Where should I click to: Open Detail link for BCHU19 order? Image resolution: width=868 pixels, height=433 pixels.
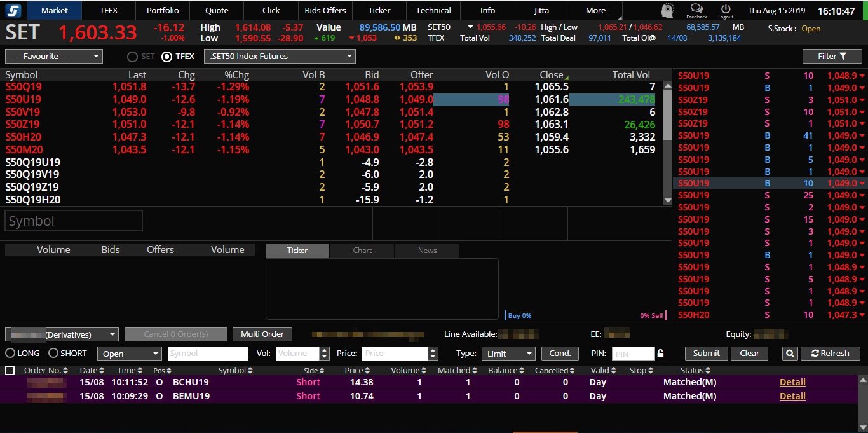point(792,382)
